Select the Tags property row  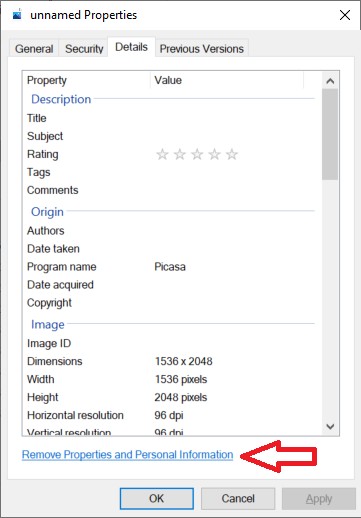coord(170,172)
